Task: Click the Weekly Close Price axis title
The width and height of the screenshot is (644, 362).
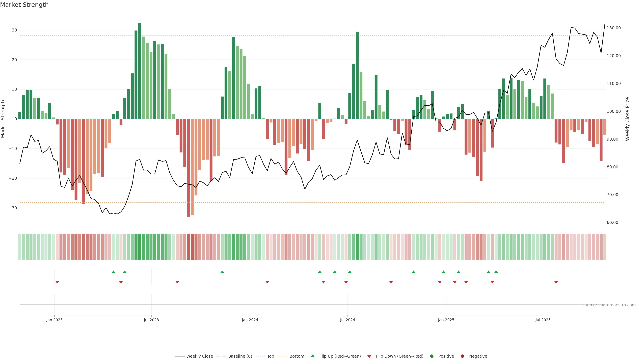Action: (627, 119)
